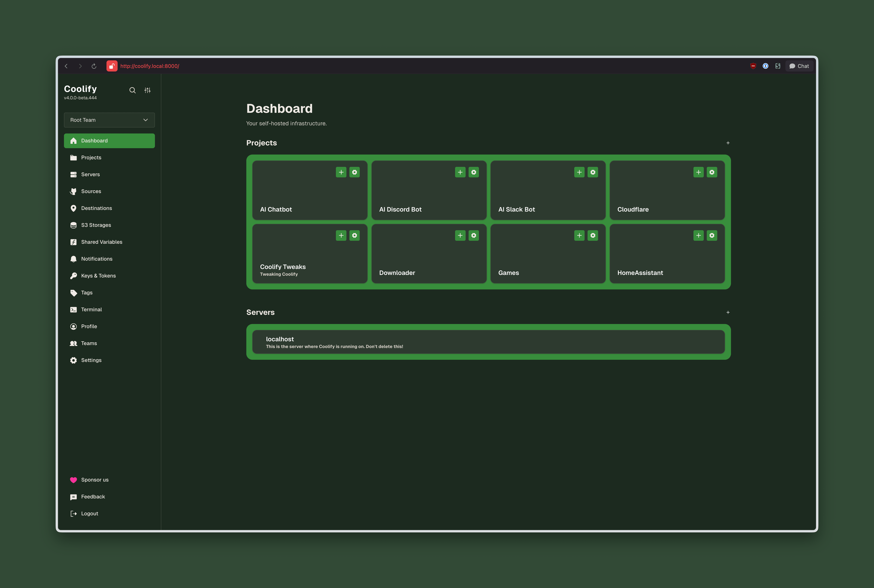Open the Coolify search icon
Screen dimensions: 874x588
coord(132,90)
